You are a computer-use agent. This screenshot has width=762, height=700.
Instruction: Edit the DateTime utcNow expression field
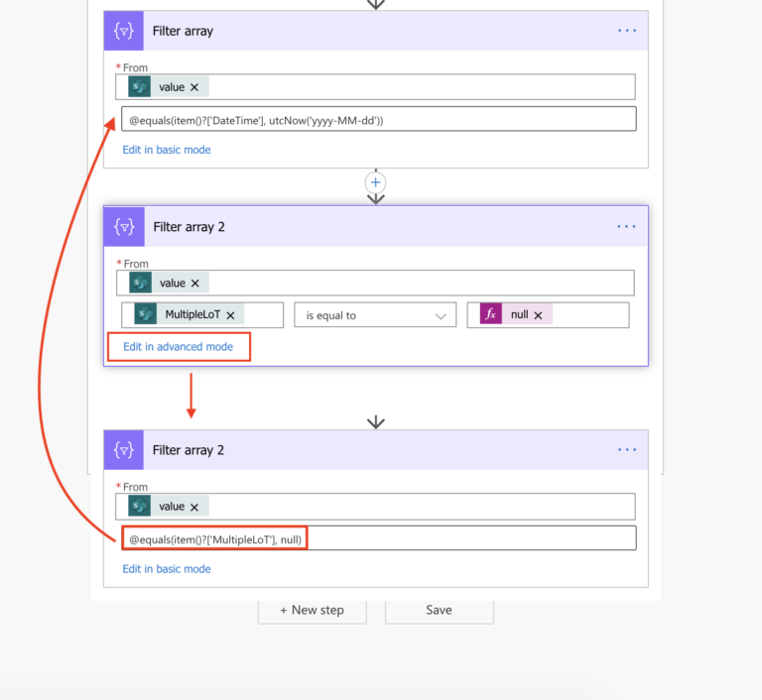tap(379, 120)
